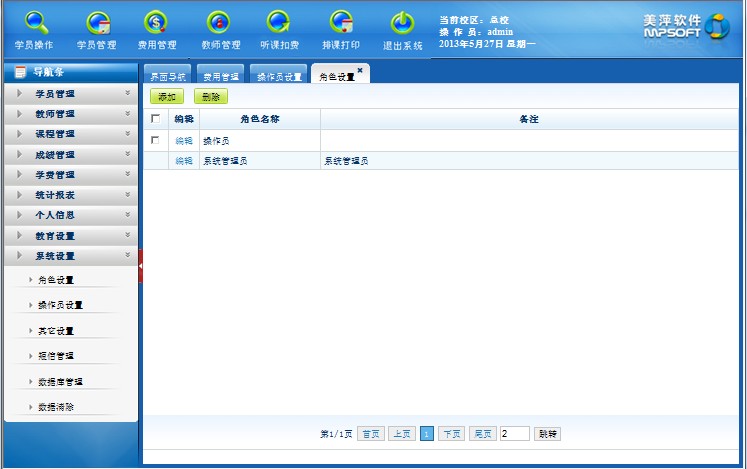Expand the 教师管理 sidebar section
Viewport: 747px width, 469px height.
[70, 114]
